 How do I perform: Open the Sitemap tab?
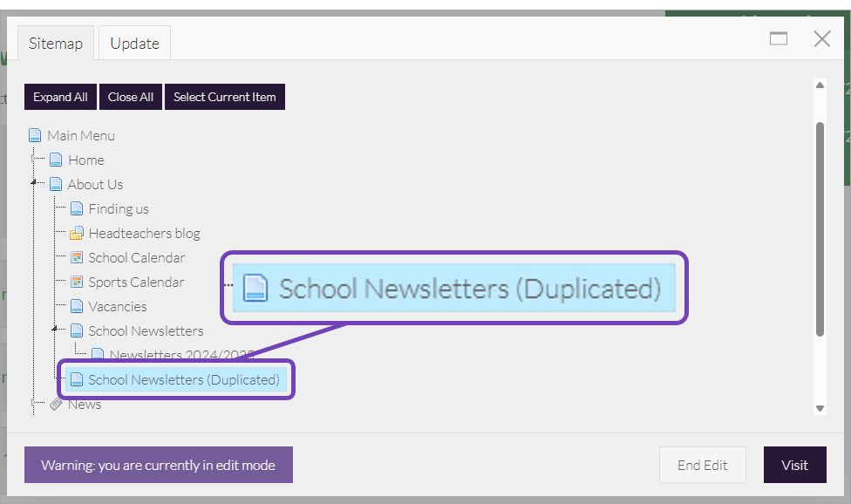[x=55, y=43]
